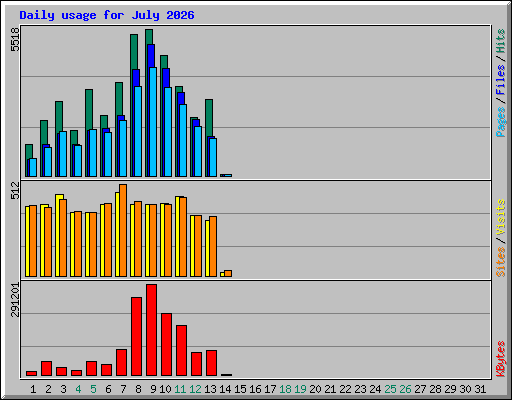Select day 28 on the x-axis
The width and height of the screenshot is (512, 400).
tap(435, 389)
